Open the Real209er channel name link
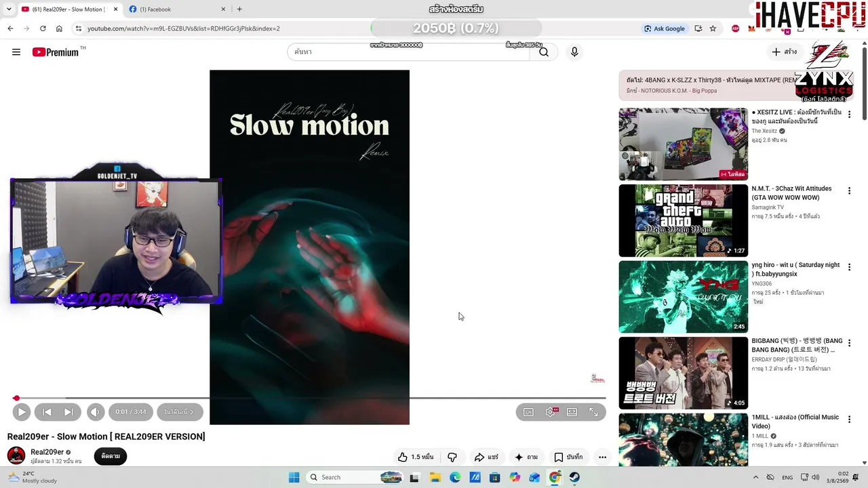868x488 pixels. [47, 452]
